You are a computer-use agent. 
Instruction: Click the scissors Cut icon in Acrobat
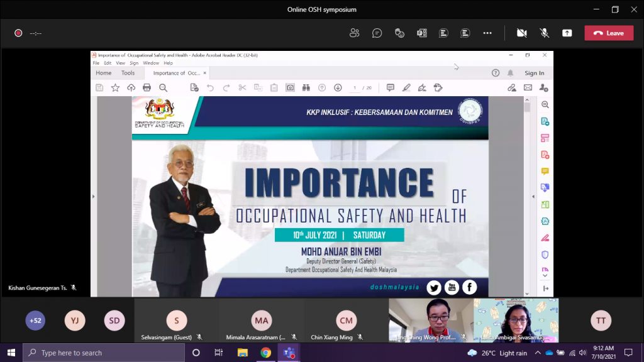coord(242,87)
